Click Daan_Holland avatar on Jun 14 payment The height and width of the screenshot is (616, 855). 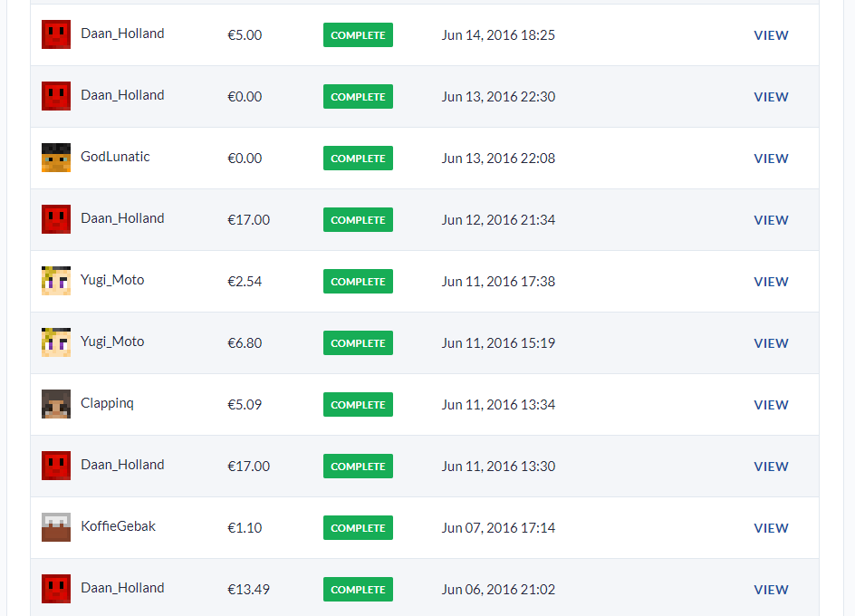tap(56, 34)
